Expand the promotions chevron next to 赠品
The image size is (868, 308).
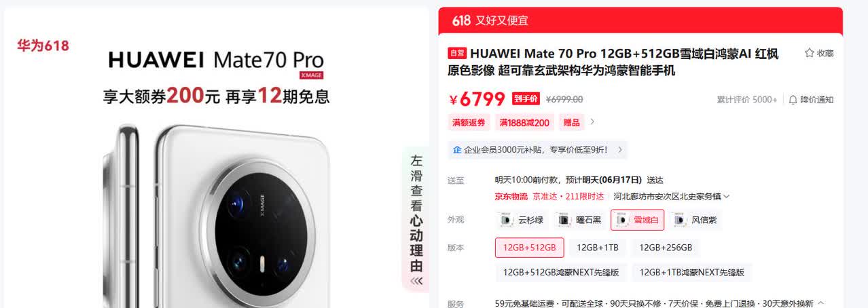[592, 122]
